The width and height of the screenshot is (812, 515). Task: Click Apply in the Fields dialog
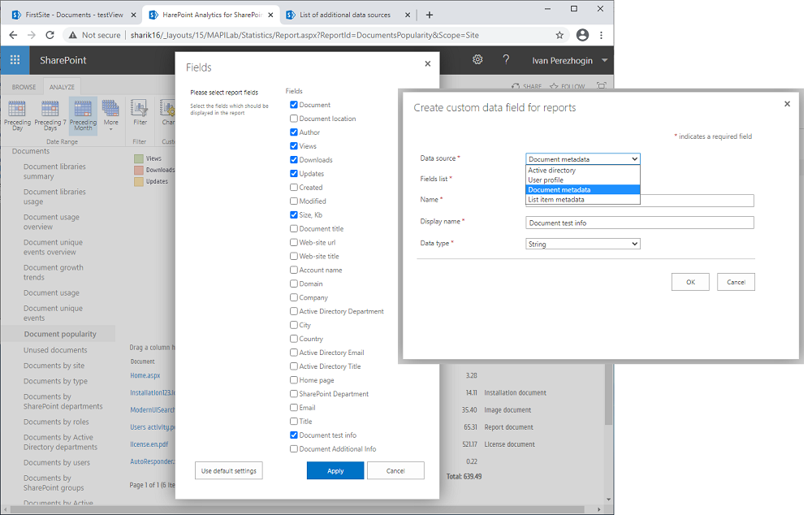tap(335, 470)
